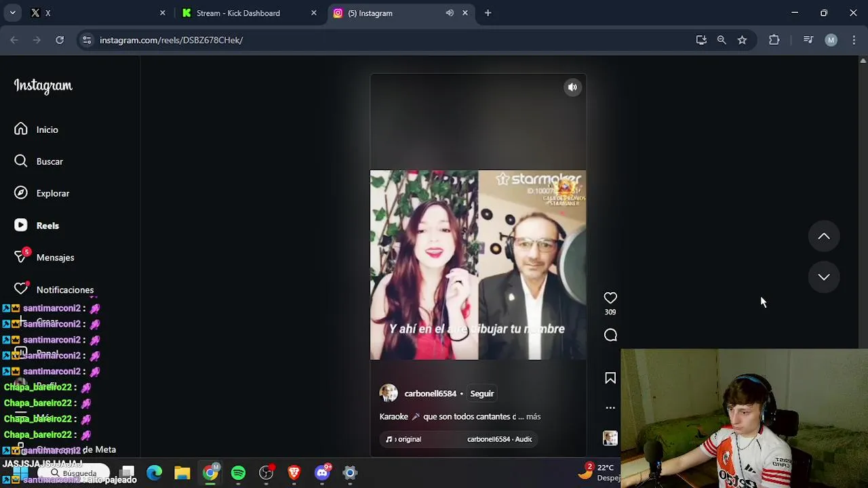Select the Instagram browser tab
868x488 pixels.
pyautogui.click(x=400, y=13)
